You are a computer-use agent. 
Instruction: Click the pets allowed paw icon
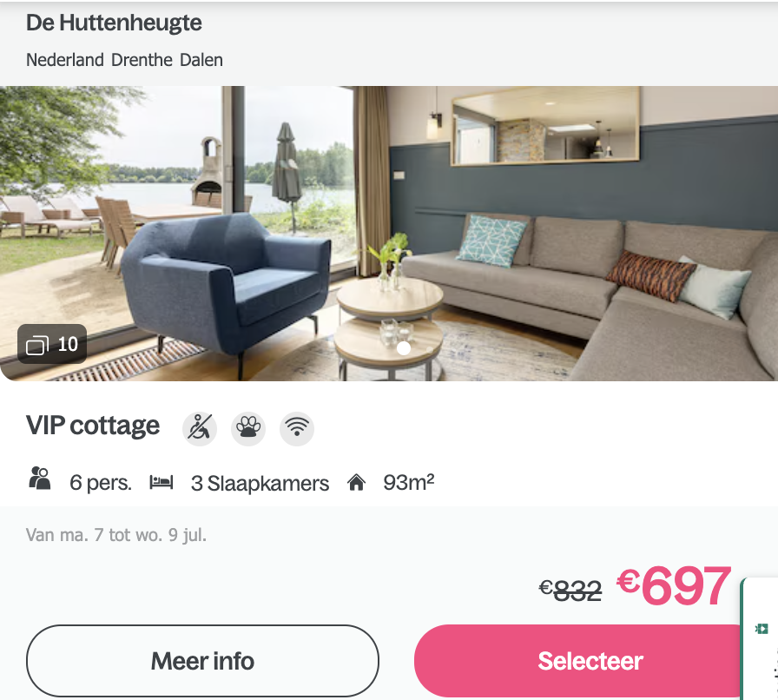pyautogui.click(x=248, y=428)
